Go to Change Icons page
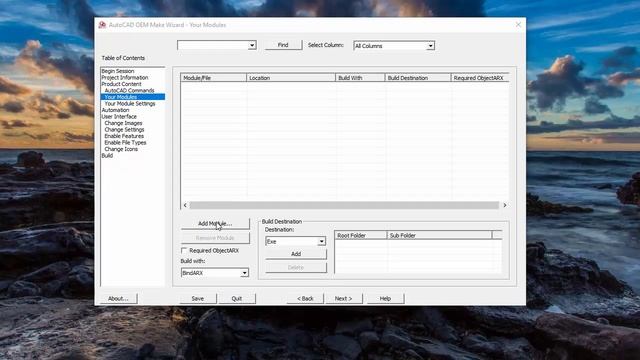 [x=121, y=149]
